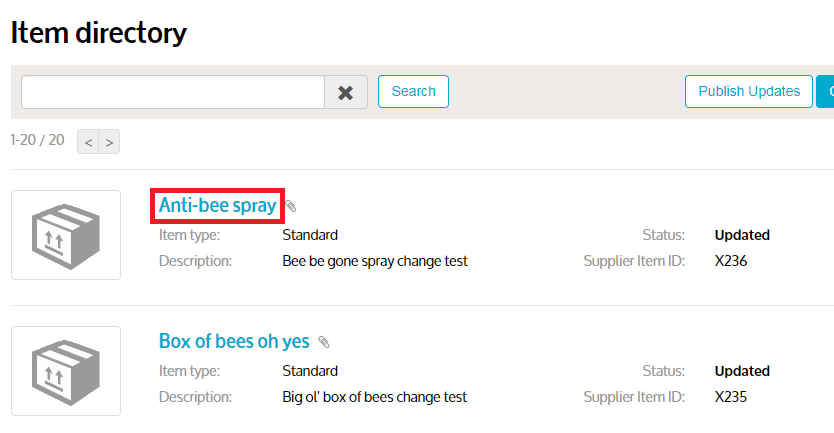
Task: Clear the search field with X icon
Action: (x=346, y=92)
